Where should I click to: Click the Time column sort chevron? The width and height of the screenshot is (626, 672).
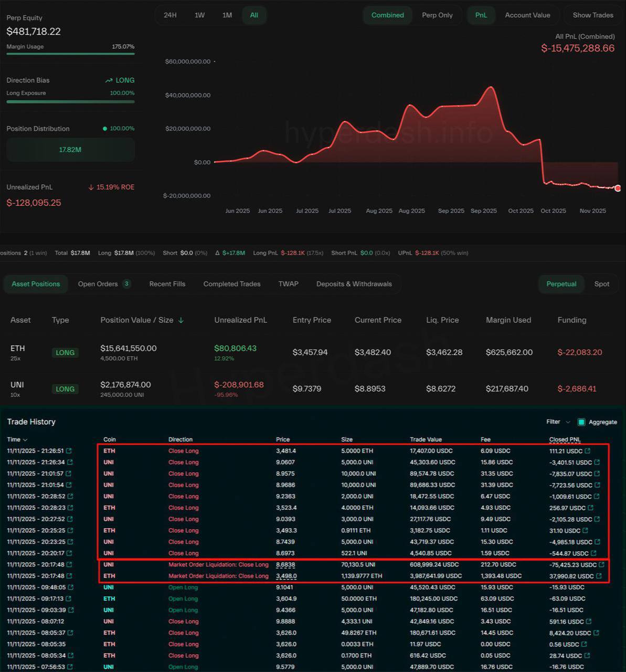pos(25,440)
